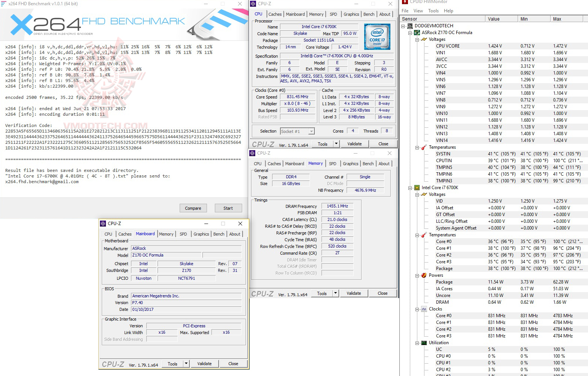Click Close in the CPU-Z Mainboard window
This screenshot has height=376, width=588.
pyautogui.click(x=233, y=364)
